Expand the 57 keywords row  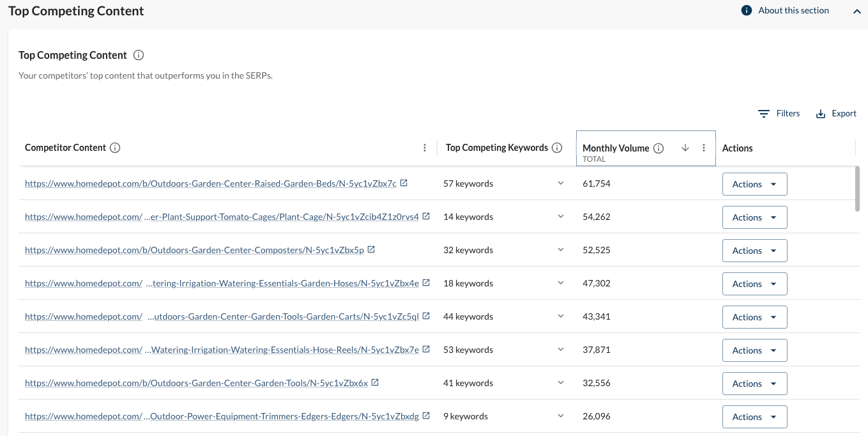click(561, 183)
